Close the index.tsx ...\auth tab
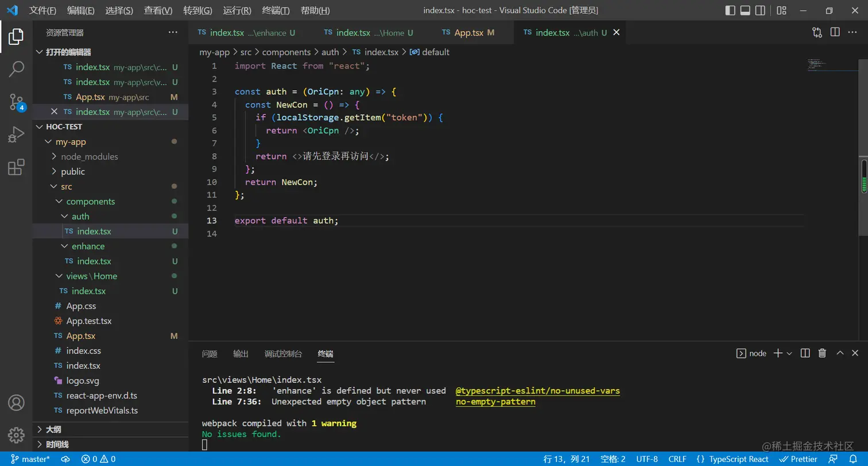868x466 pixels. pos(617,33)
